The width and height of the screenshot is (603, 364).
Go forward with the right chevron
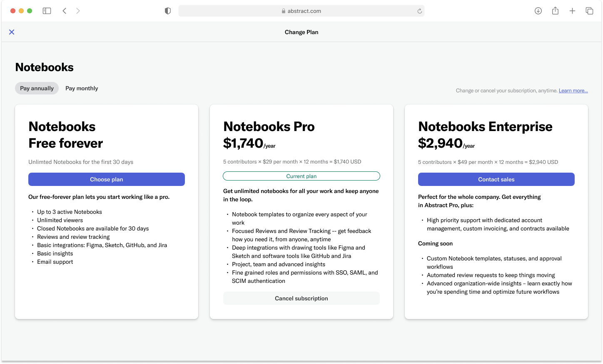pyautogui.click(x=78, y=11)
